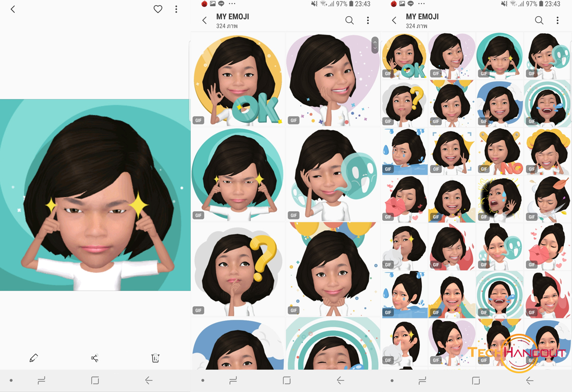This screenshot has height=392, width=572.
Task: Tap LINE notification icon on right screen status bar
Action: [x=411, y=4]
